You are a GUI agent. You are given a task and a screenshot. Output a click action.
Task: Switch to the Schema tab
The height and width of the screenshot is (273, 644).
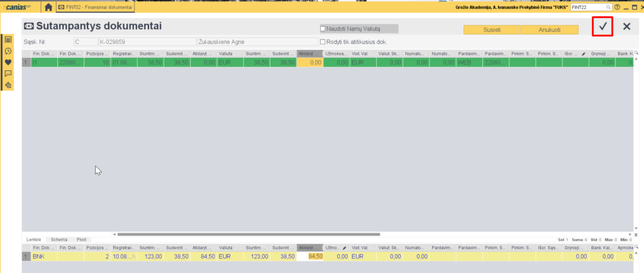point(59,240)
